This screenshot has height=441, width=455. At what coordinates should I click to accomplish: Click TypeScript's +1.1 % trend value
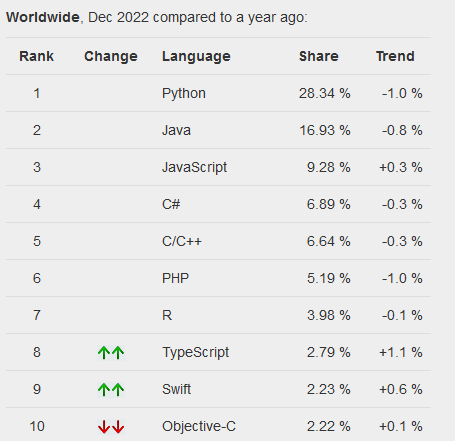[x=401, y=352]
